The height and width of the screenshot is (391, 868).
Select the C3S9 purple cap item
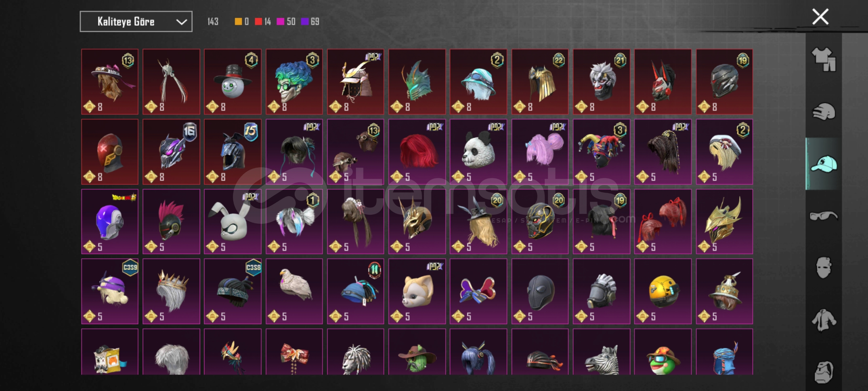tap(110, 291)
